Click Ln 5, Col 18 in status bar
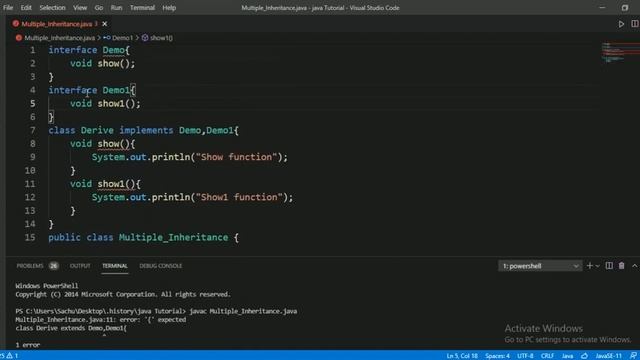Screen dimensions: 640x360 click(462, 356)
